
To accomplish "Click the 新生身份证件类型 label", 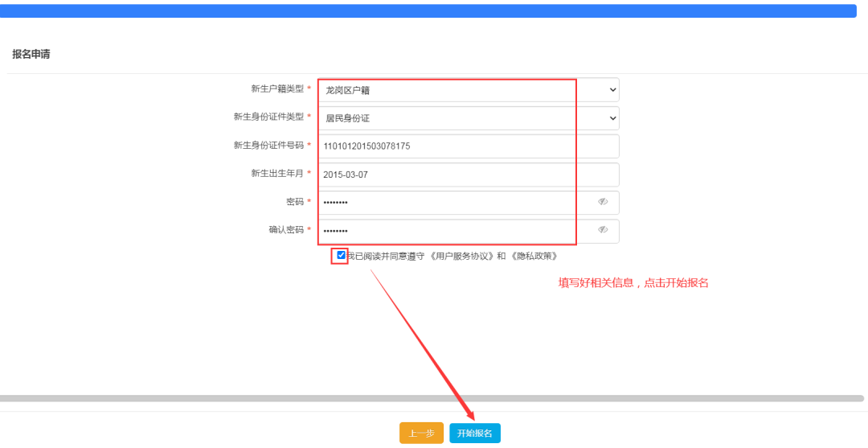I will coord(268,117).
